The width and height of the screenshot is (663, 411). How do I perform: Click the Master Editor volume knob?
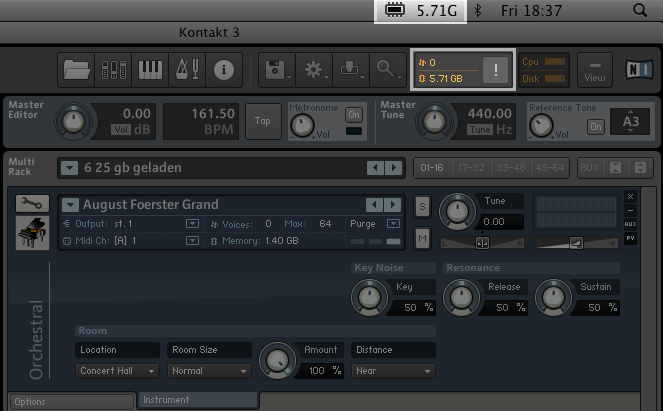pos(74,121)
